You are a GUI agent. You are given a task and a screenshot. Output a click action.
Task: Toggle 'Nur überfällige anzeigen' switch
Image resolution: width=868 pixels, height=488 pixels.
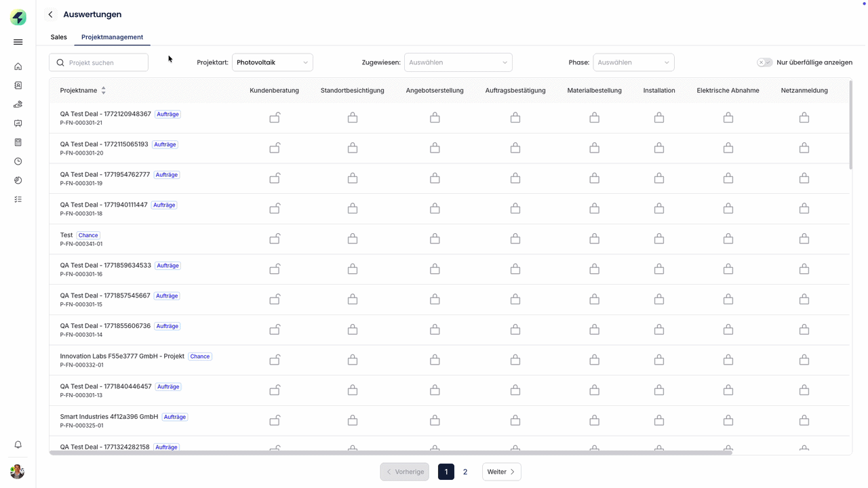pyautogui.click(x=764, y=62)
